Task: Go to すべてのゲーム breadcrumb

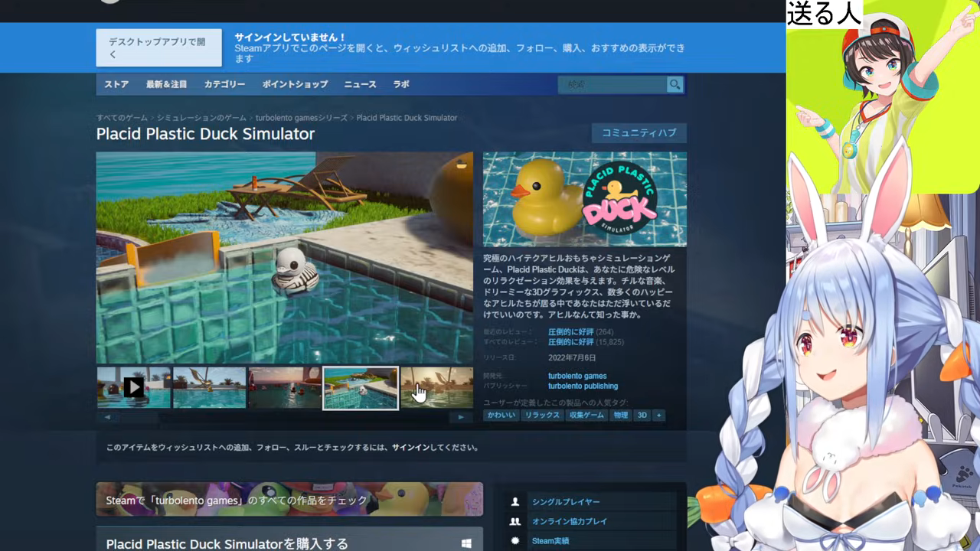Action: (x=122, y=118)
